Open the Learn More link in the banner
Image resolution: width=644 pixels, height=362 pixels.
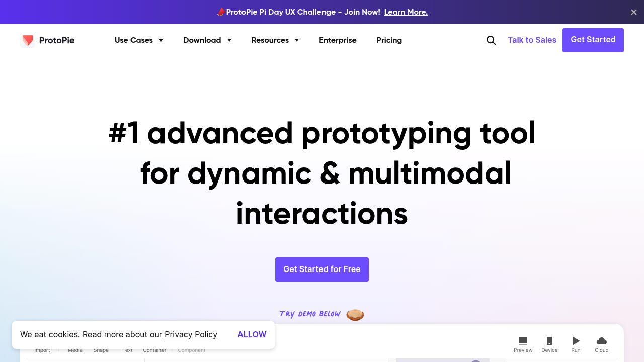click(406, 12)
